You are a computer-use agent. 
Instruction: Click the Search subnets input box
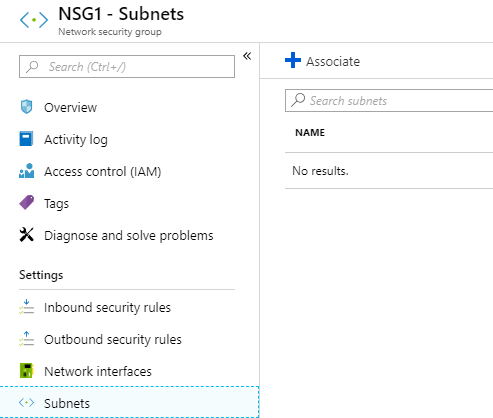[x=389, y=100]
